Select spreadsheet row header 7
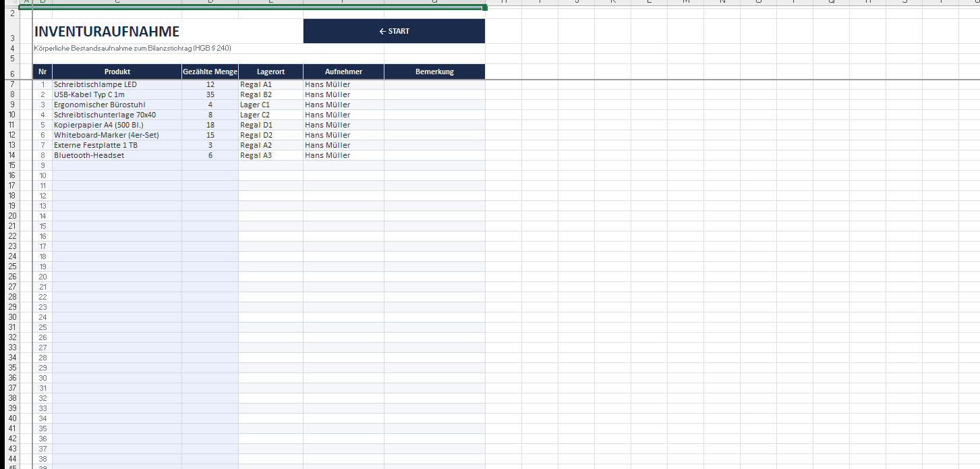980x469 pixels. click(11, 84)
